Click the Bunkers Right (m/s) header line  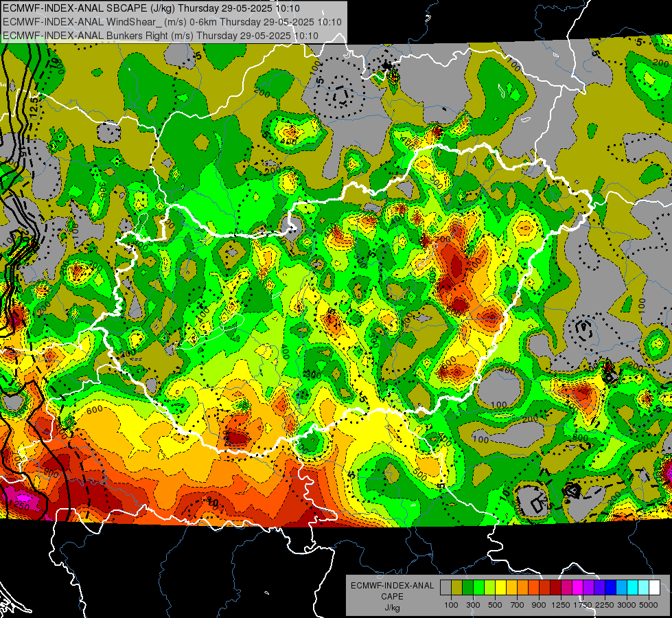coord(161,36)
